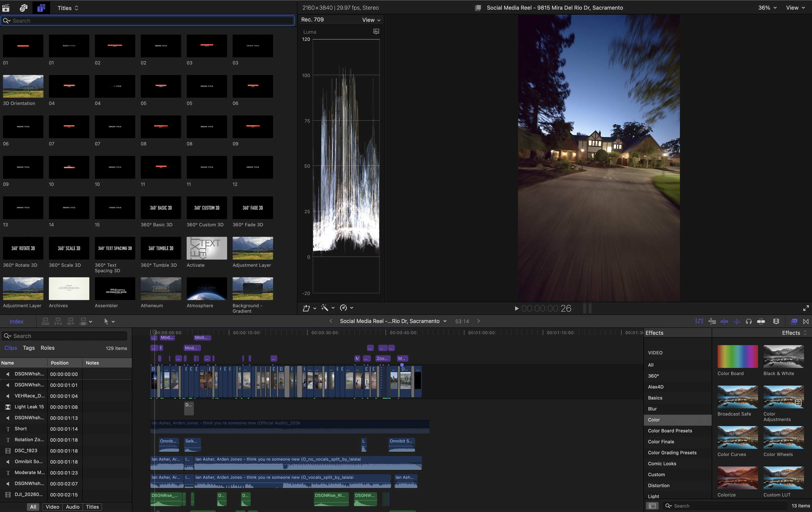Screen dimensions: 812x512
Task: Open the Titles pop-up menu
Action: point(68,8)
